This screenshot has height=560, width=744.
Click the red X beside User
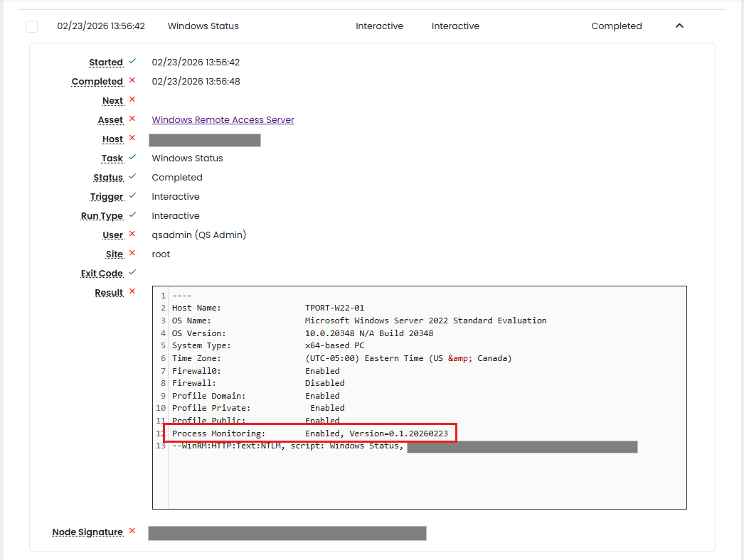pos(132,235)
